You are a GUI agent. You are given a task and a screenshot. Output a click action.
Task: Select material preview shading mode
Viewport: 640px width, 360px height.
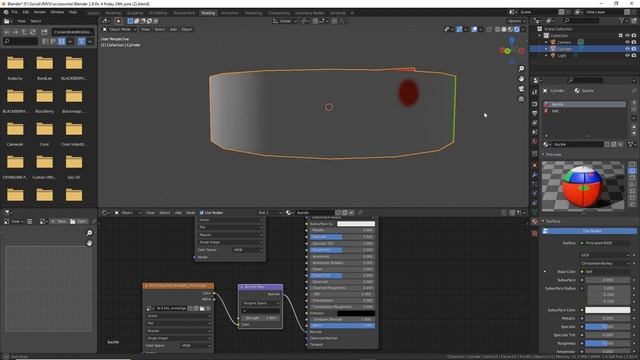510,29
